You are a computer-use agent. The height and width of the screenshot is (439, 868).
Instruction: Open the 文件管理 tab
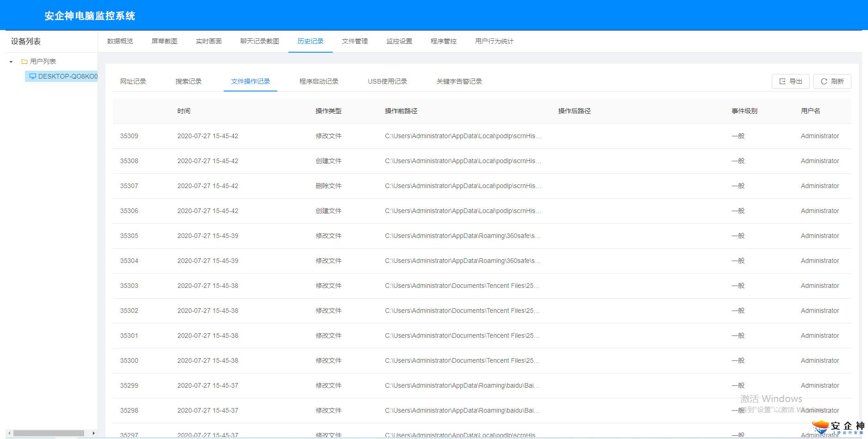point(355,41)
